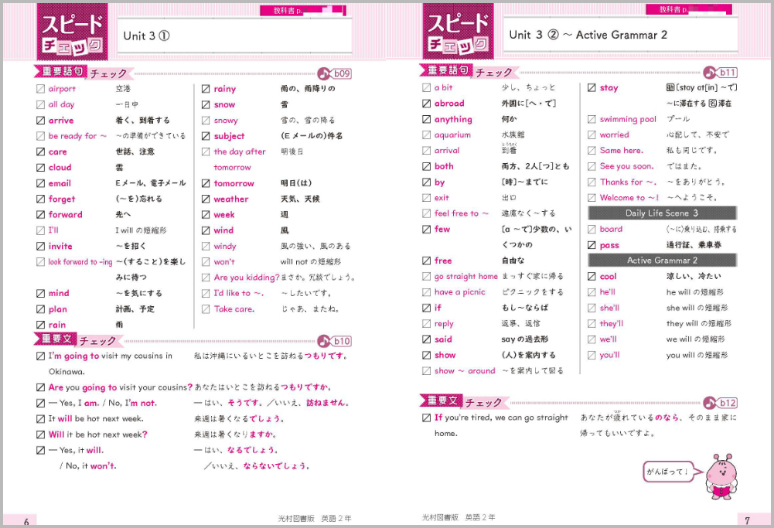The height and width of the screenshot is (528, 774).
Task: Click the 重要語句 チェック heading on page 6
Action: [x=83, y=73]
